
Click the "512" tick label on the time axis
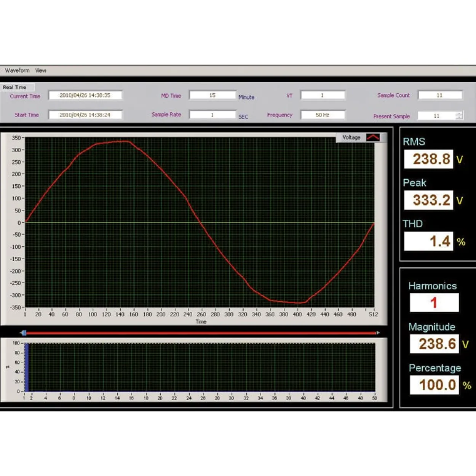(x=374, y=314)
